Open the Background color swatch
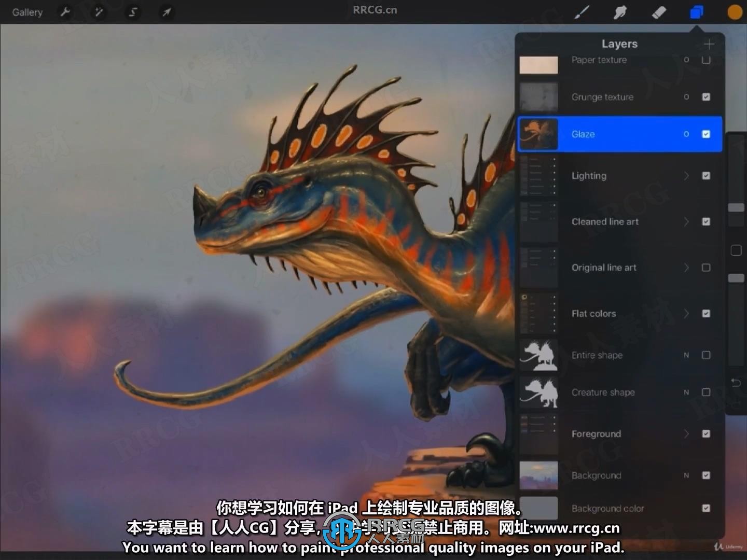This screenshot has width=747, height=560. pos(539,508)
